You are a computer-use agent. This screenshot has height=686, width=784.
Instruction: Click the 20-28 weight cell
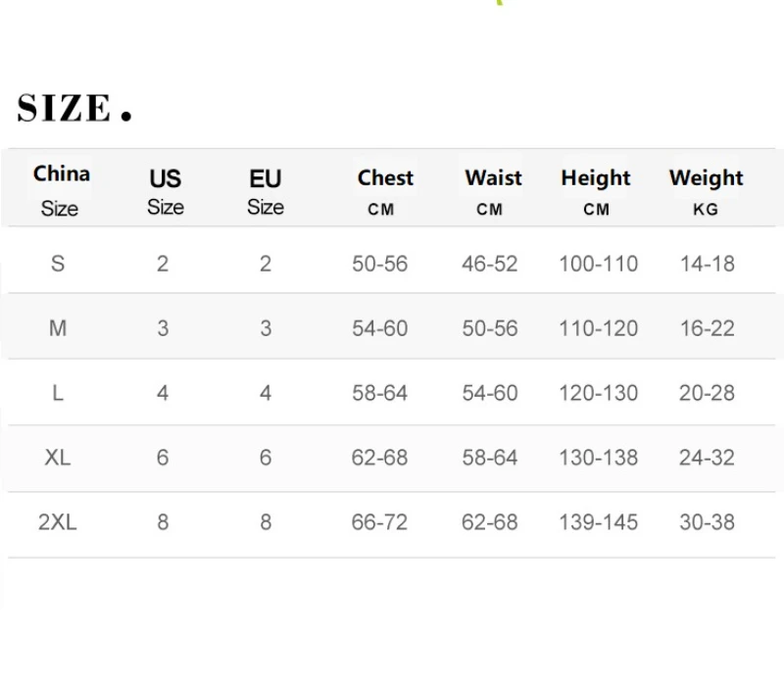point(707,393)
